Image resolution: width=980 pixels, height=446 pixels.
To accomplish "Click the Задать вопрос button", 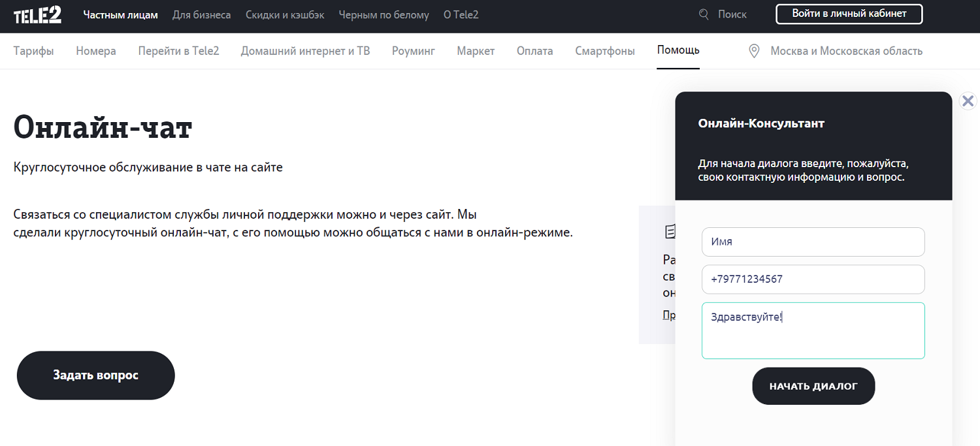I will click(96, 375).
